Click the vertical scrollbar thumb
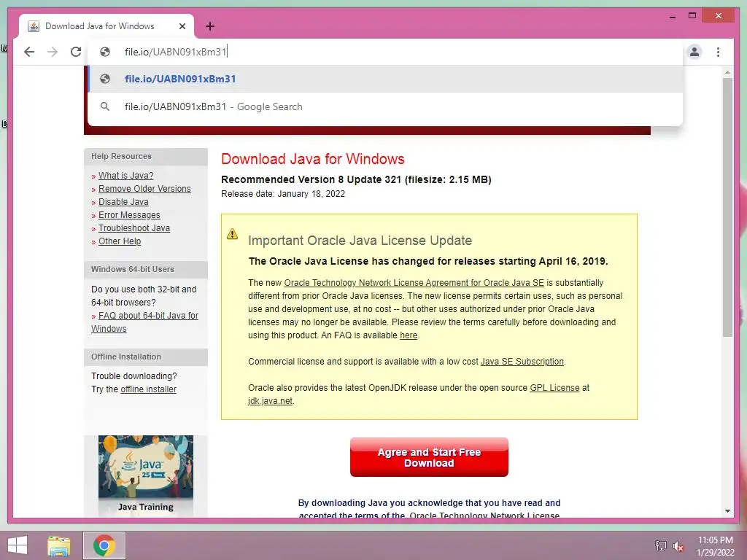The height and width of the screenshot is (560, 747). 727,207
